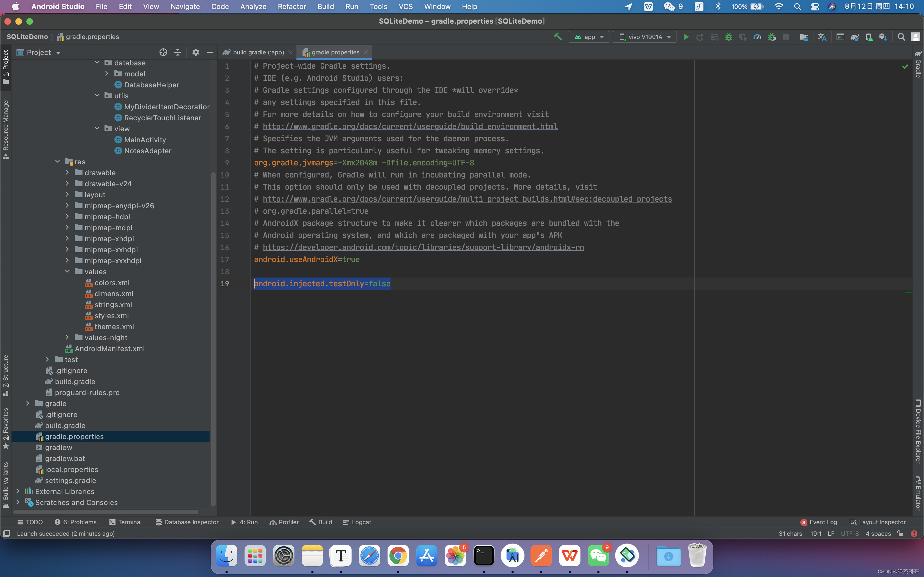This screenshot has width=924, height=577.
Task: Expand the values-night folder
Action: click(68, 337)
